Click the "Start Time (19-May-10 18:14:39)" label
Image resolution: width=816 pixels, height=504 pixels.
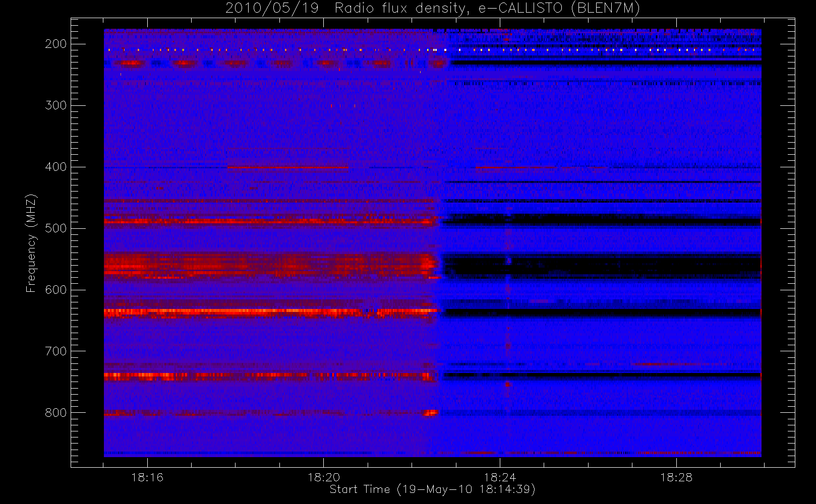(x=432, y=489)
